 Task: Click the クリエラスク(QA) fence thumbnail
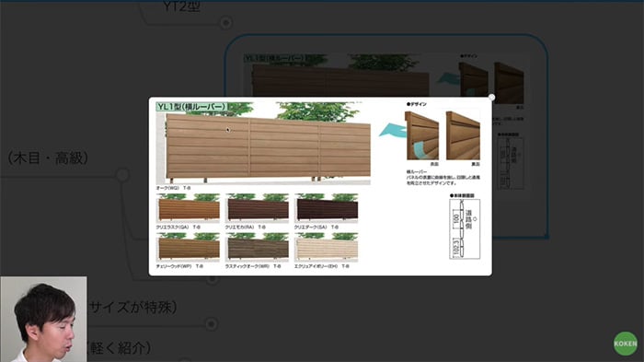click(x=188, y=208)
